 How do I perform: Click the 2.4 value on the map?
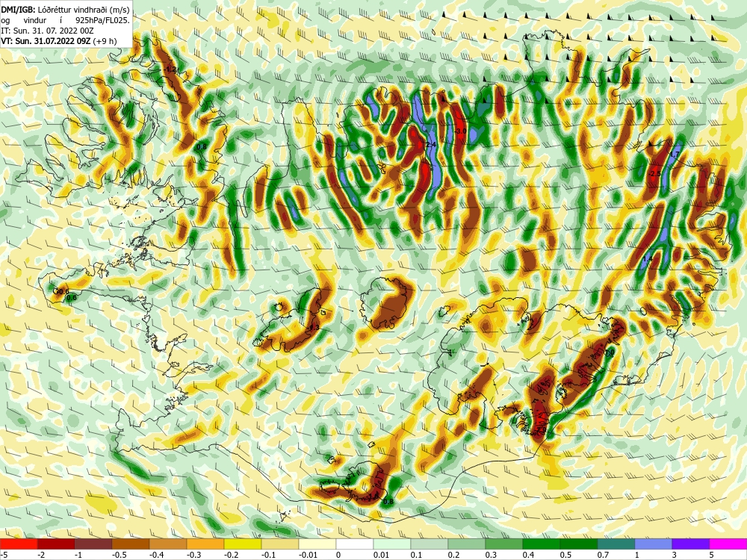(x=432, y=144)
